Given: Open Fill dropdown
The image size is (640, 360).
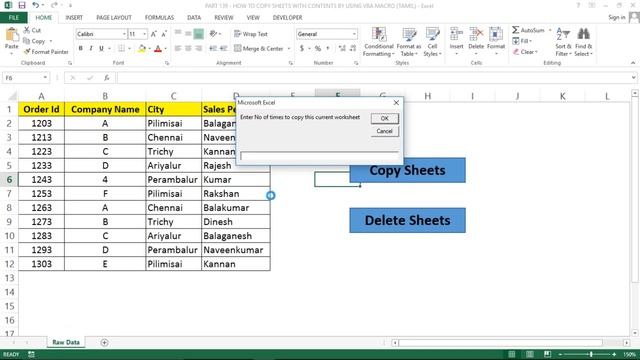Looking at the screenshot, I should (522, 41).
